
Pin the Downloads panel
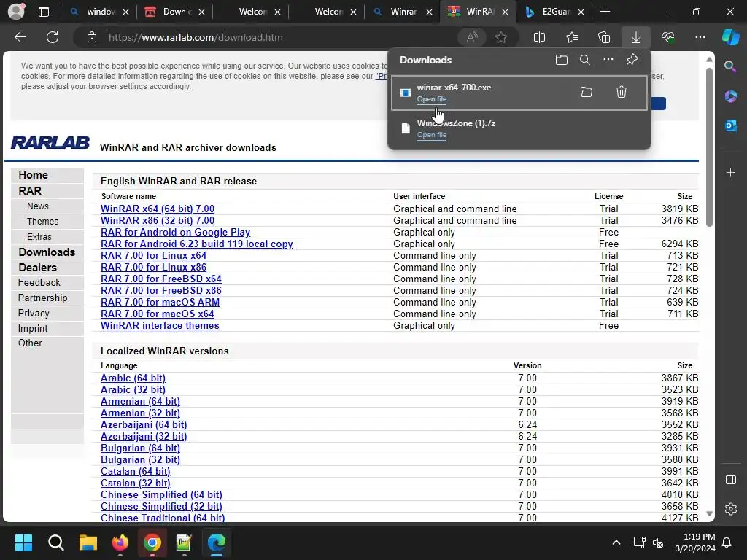(632, 60)
